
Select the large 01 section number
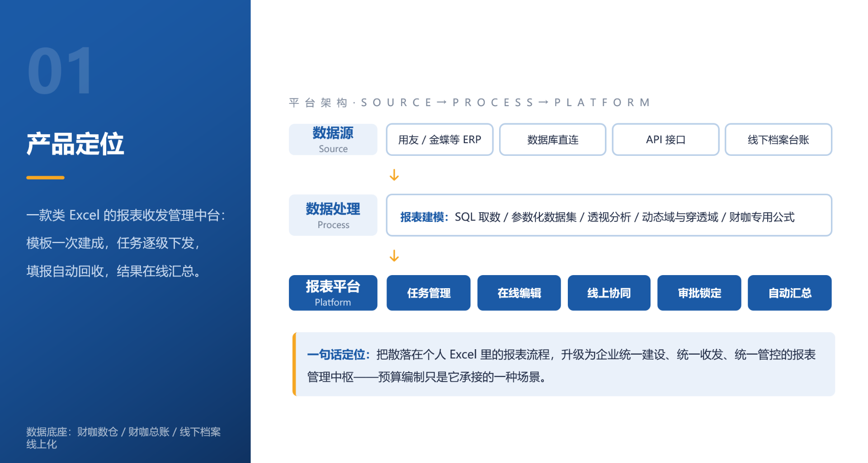point(60,71)
